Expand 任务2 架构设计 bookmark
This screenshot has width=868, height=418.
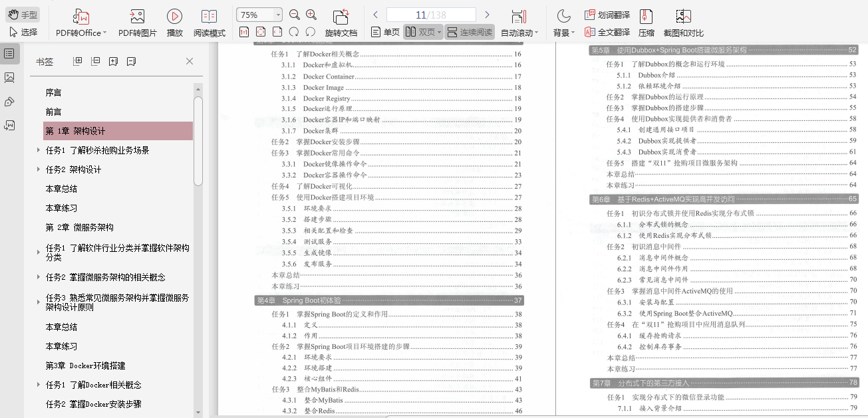coord(39,169)
